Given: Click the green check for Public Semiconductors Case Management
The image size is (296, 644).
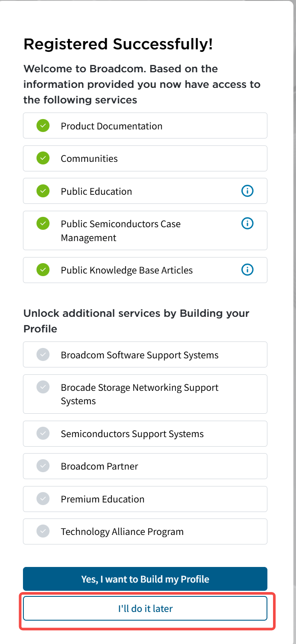Looking at the screenshot, I should 43,223.
